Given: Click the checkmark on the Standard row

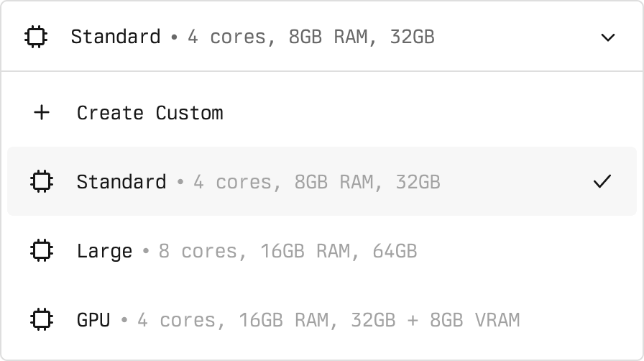Looking at the screenshot, I should [602, 182].
